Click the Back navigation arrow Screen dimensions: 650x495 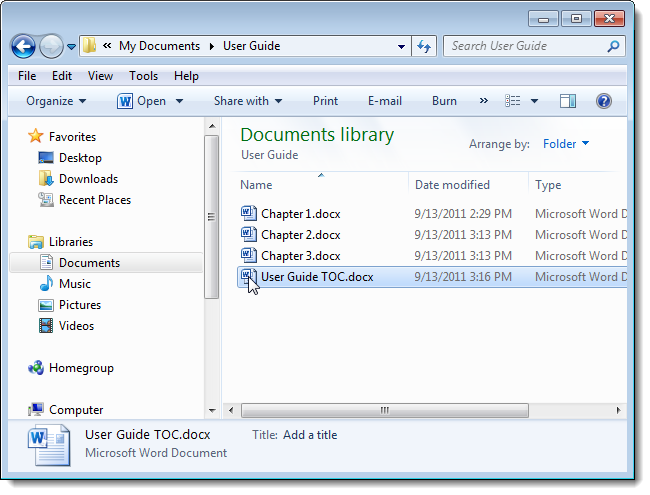point(23,46)
